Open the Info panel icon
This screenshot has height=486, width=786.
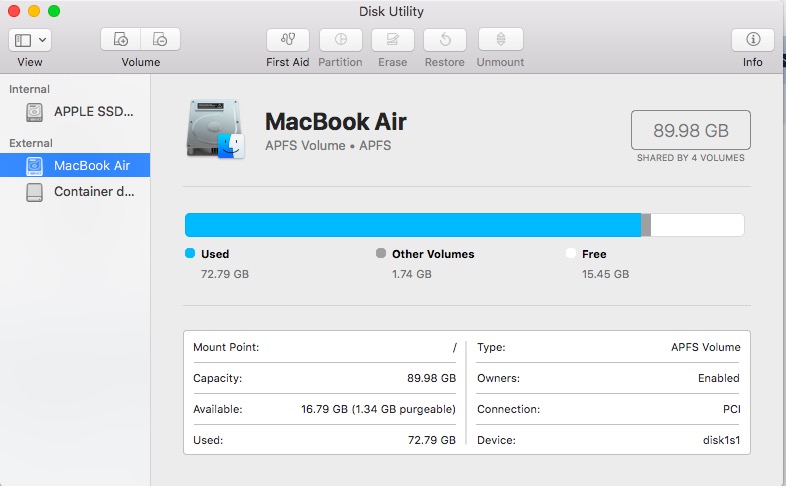(x=752, y=40)
